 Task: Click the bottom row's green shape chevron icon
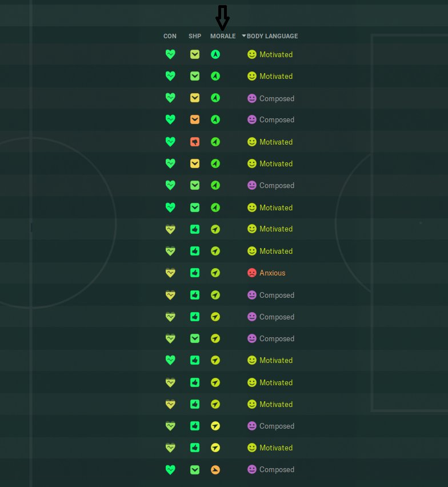tap(195, 470)
